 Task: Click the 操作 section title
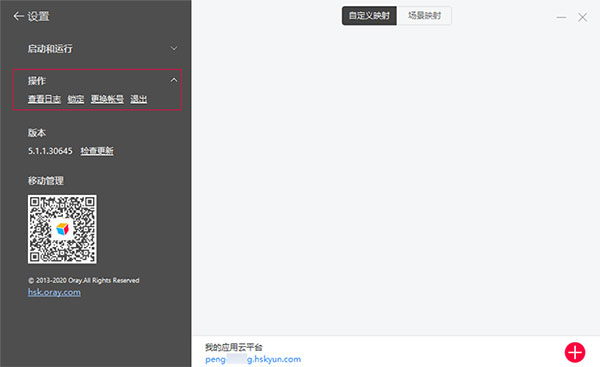coord(37,81)
